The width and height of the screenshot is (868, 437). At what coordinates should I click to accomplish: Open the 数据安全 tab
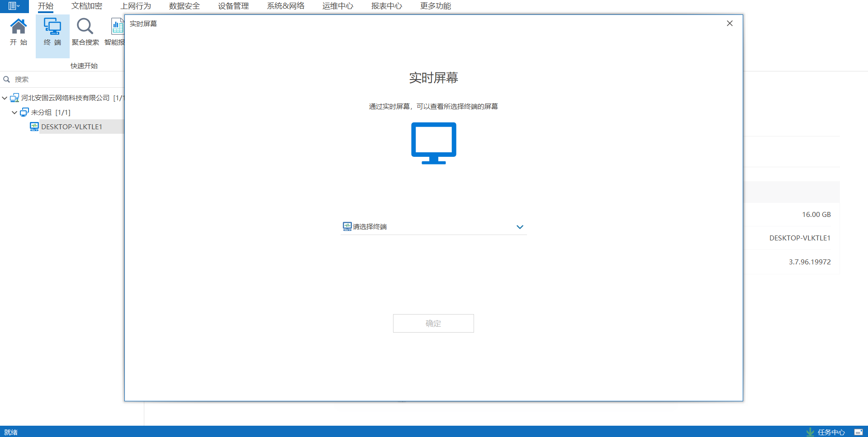pyautogui.click(x=185, y=6)
